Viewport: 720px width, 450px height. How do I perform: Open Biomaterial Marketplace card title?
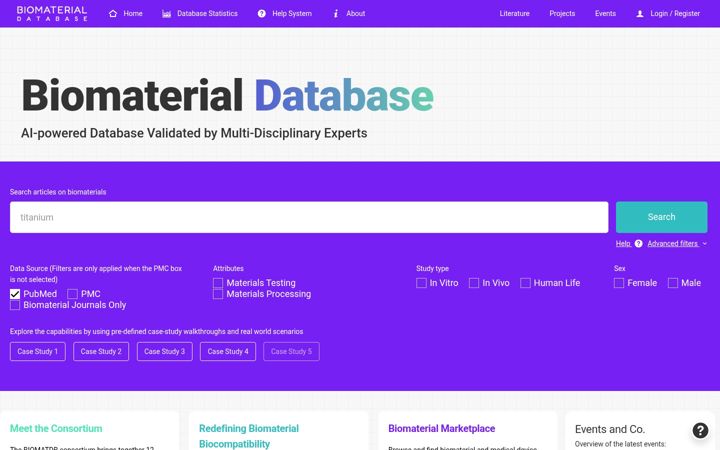tap(441, 428)
